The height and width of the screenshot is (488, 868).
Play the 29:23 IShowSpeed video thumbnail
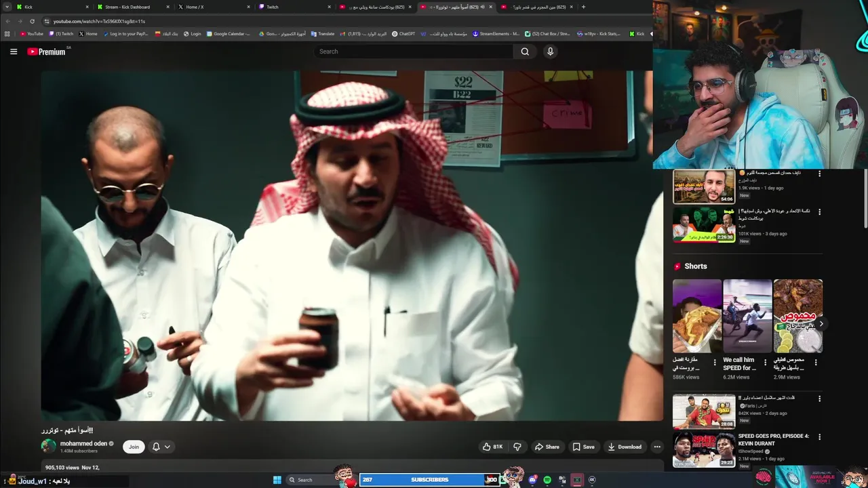(x=704, y=449)
